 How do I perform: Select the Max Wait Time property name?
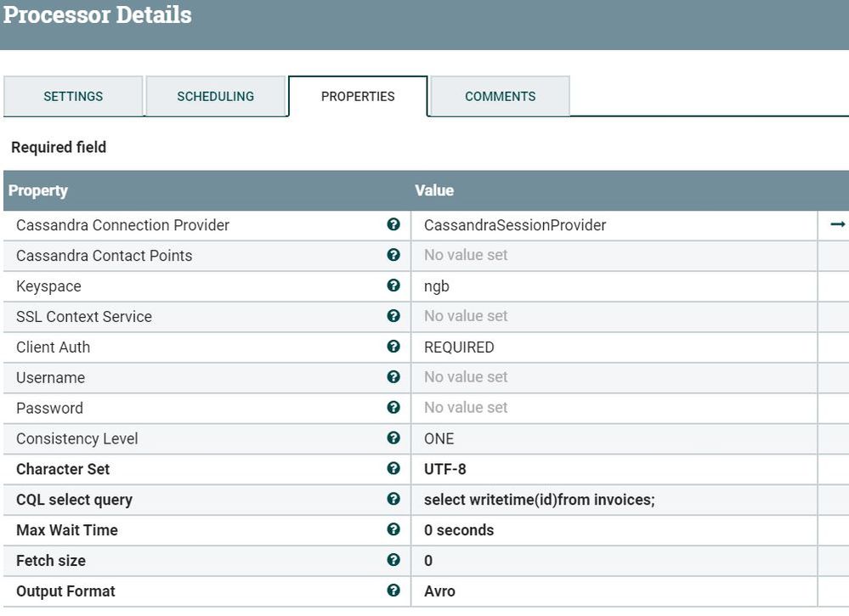click(x=67, y=530)
